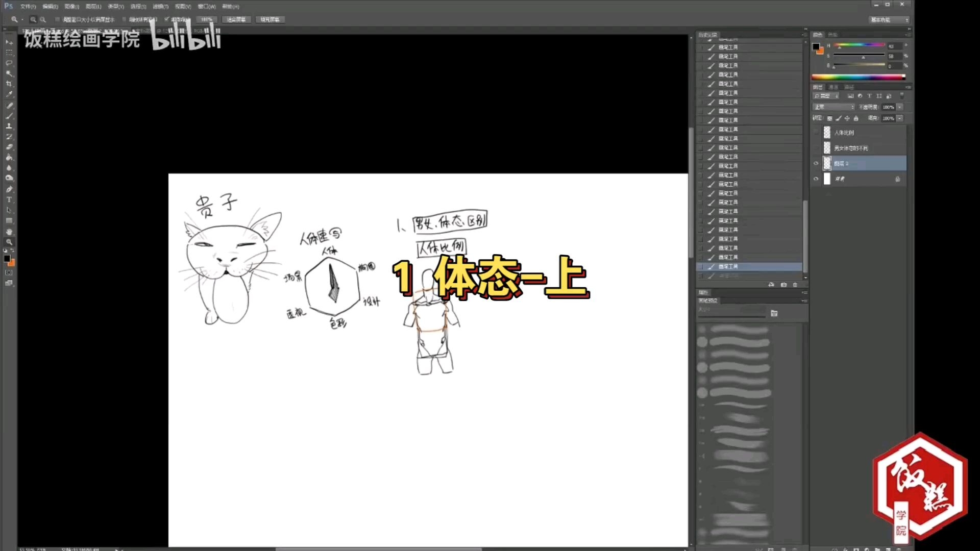Toggle the resize windows to fit checkbox
The height and width of the screenshot is (551, 980).
coord(58,19)
